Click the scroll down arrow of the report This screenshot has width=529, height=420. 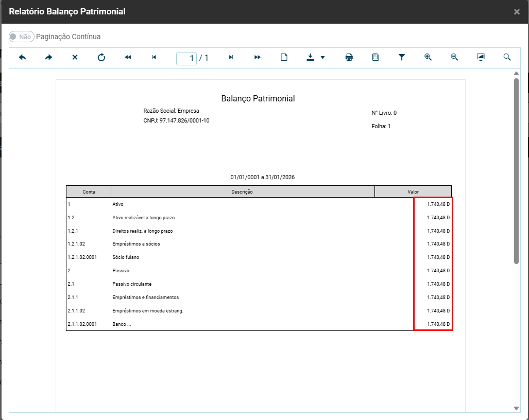[x=516, y=408]
